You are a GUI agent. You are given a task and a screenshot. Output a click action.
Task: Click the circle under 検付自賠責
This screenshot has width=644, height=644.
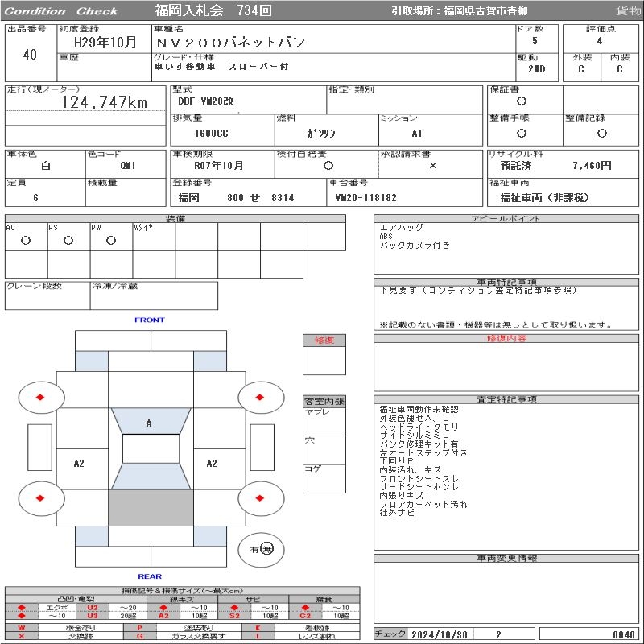[x=328, y=166]
